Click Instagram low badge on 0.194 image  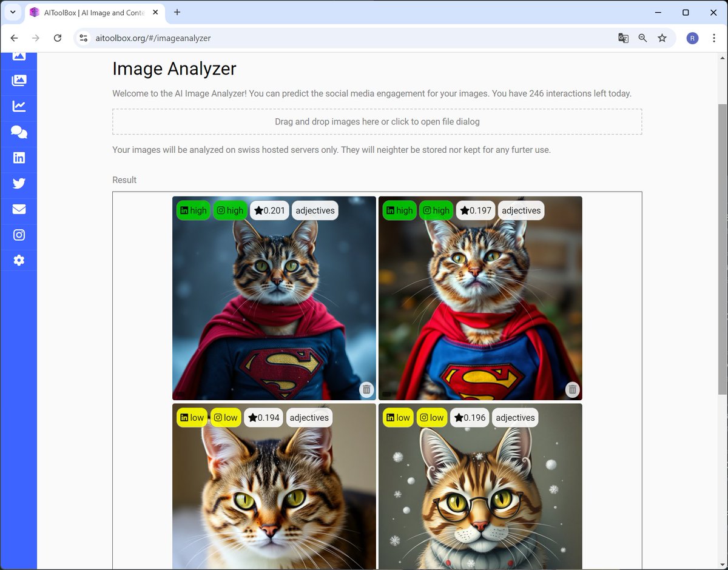[x=226, y=417]
